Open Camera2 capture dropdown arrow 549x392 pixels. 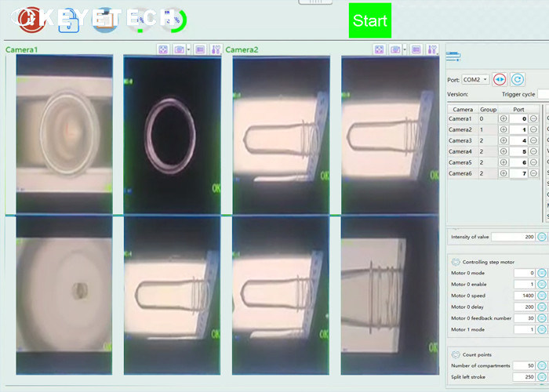(405, 49)
